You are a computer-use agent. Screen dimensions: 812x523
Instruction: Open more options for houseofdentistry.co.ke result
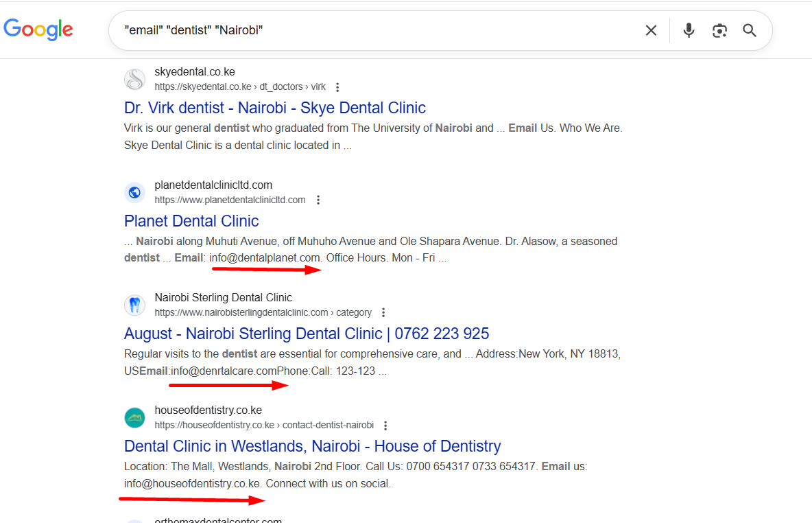point(385,426)
